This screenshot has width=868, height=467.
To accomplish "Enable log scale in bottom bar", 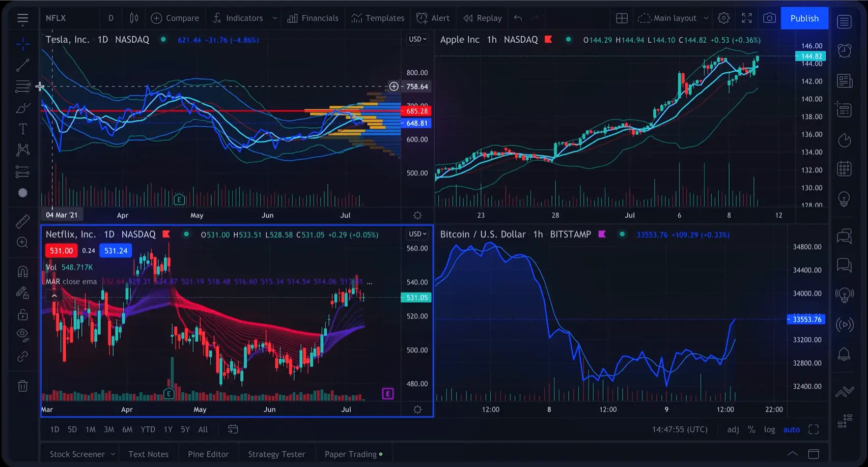I will (x=769, y=429).
